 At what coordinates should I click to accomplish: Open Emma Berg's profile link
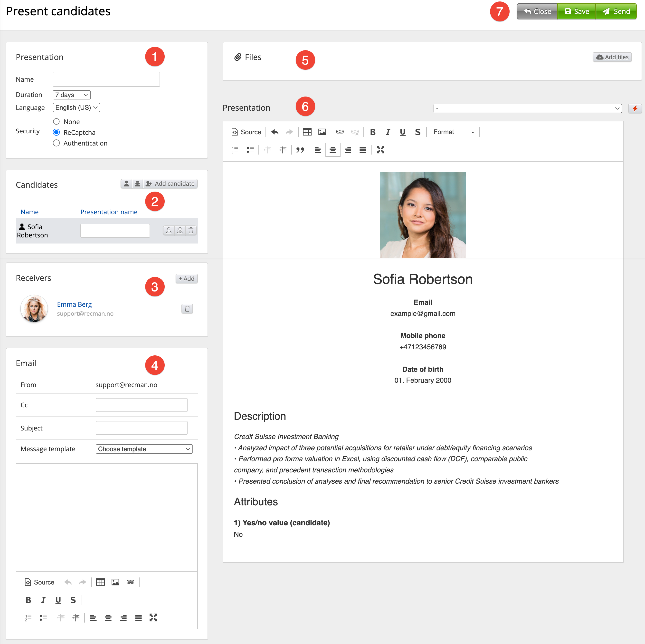click(x=74, y=304)
